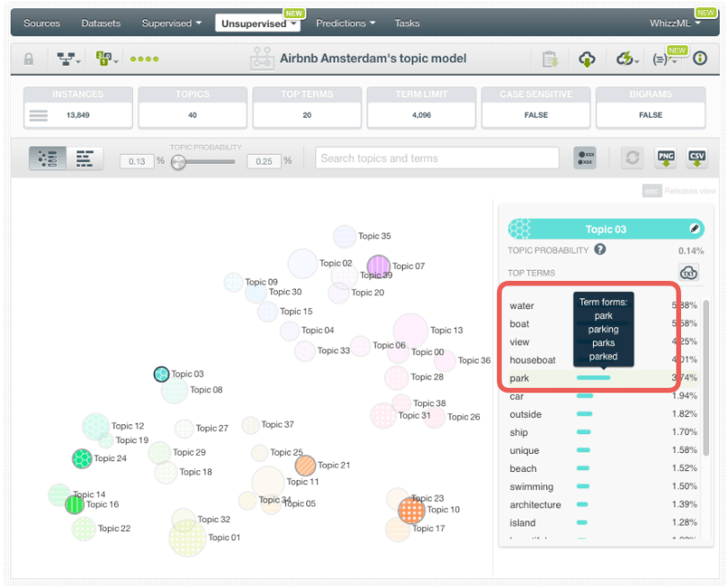Go to the Datasets tab

[x=100, y=23]
